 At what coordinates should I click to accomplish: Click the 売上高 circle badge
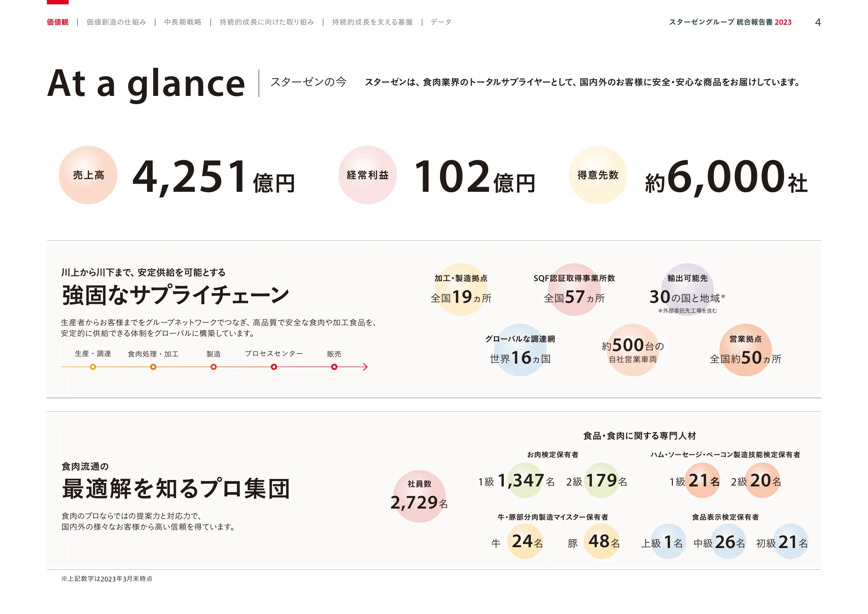88,175
